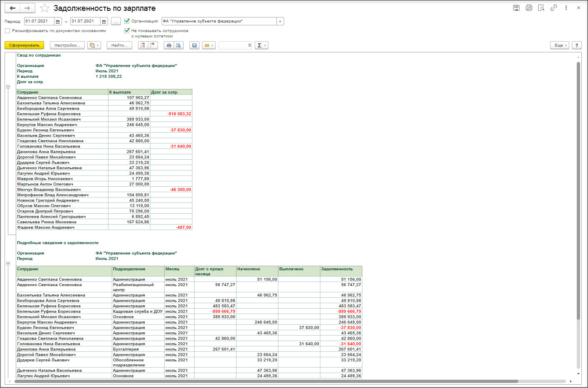Select amount 194 859,81
The image size is (588, 388).
coord(129,195)
